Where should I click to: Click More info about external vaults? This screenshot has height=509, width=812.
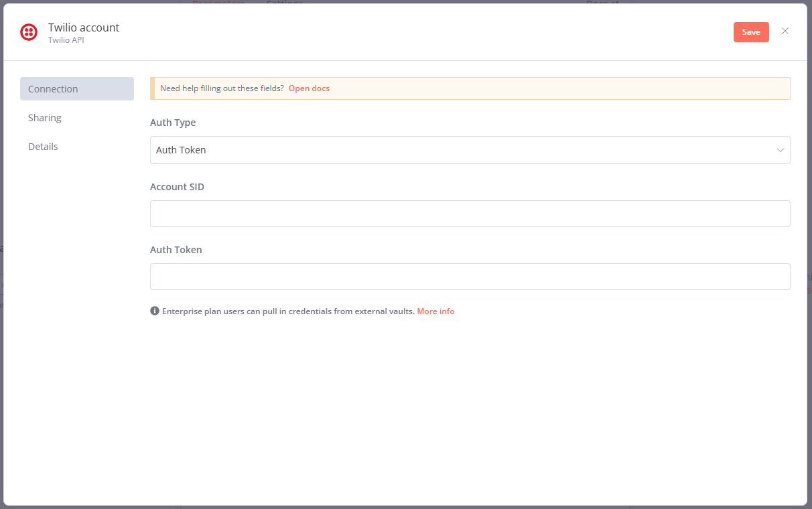[435, 311]
